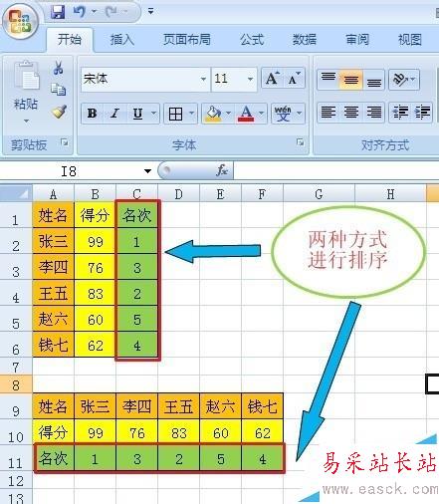The image size is (439, 504).
Task: Open the borders dropdown arrow
Action: tap(191, 114)
